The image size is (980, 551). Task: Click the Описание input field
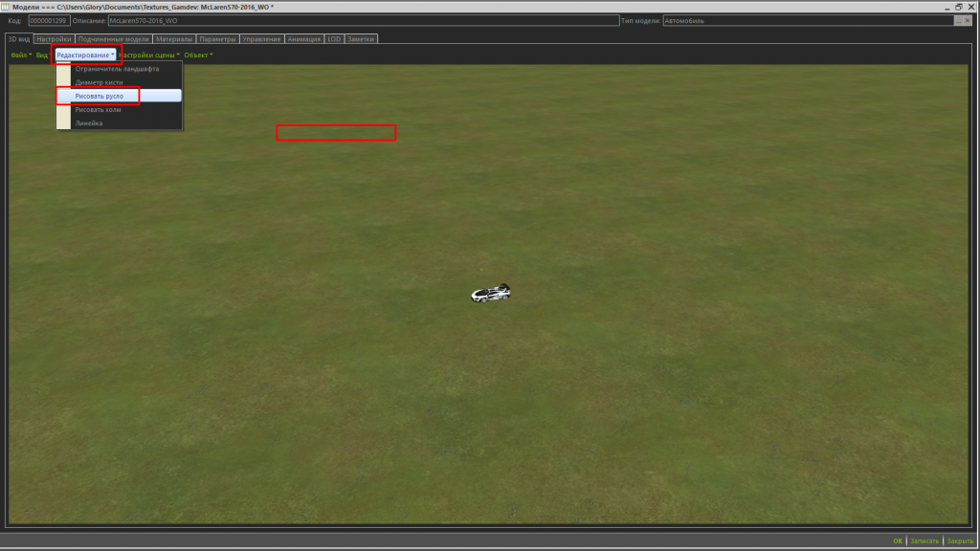[363, 21]
